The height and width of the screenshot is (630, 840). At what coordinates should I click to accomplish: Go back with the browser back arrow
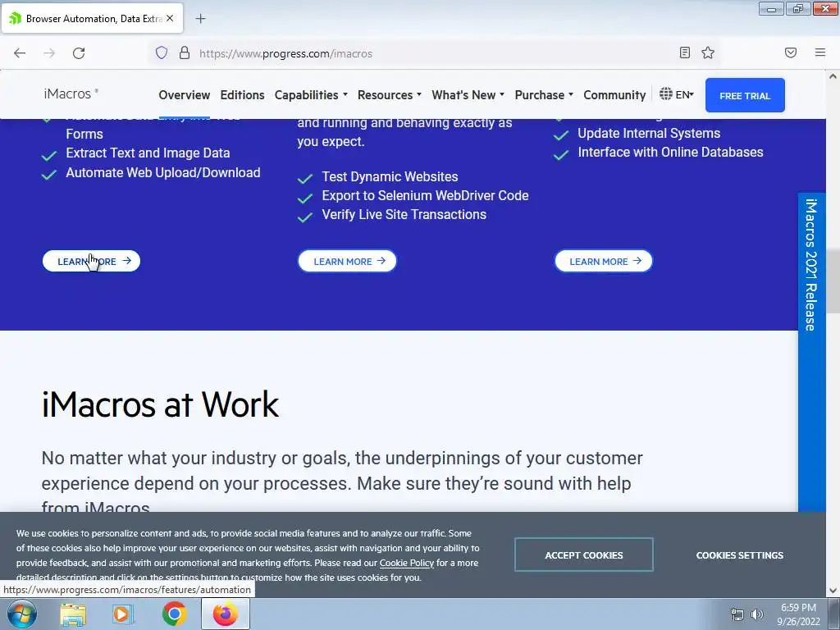point(20,53)
